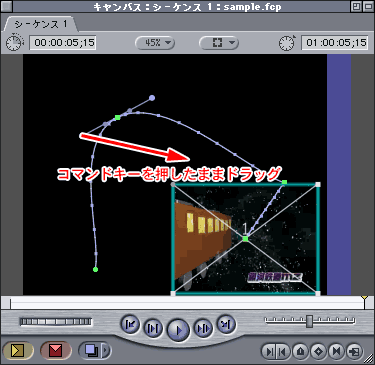Select the シーケンス 1 tab
This screenshot has height=365, width=375.
[41, 24]
